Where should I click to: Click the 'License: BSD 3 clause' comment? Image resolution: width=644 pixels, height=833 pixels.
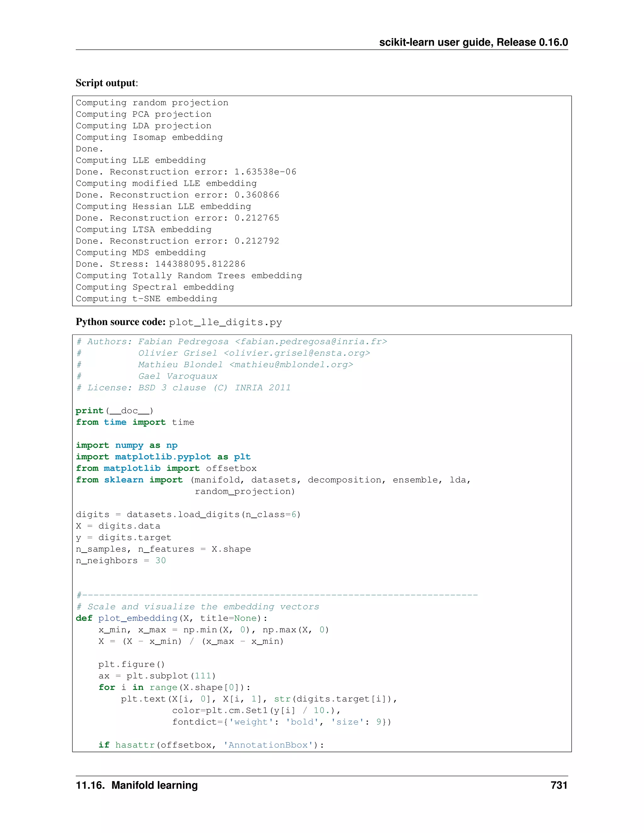pyautogui.click(x=184, y=388)
